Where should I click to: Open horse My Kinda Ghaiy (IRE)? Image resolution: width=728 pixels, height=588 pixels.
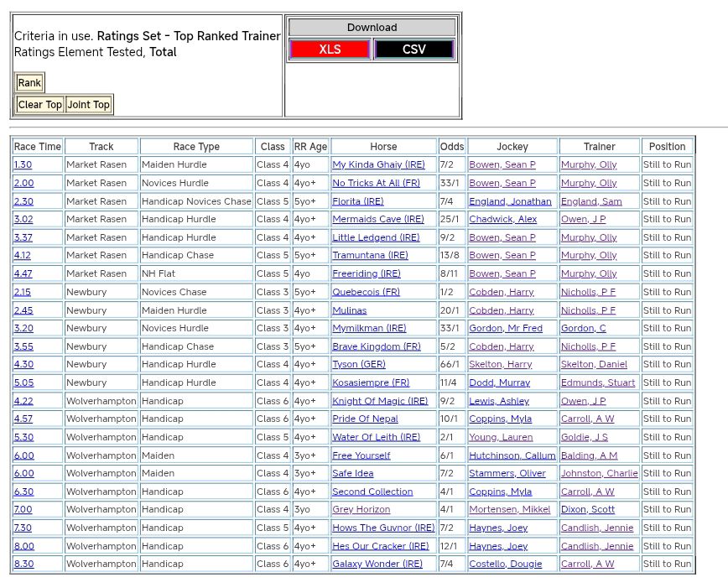[x=378, y=165]
